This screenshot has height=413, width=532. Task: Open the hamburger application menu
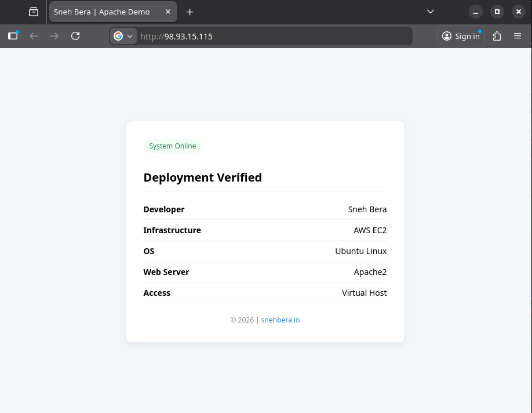518,36
